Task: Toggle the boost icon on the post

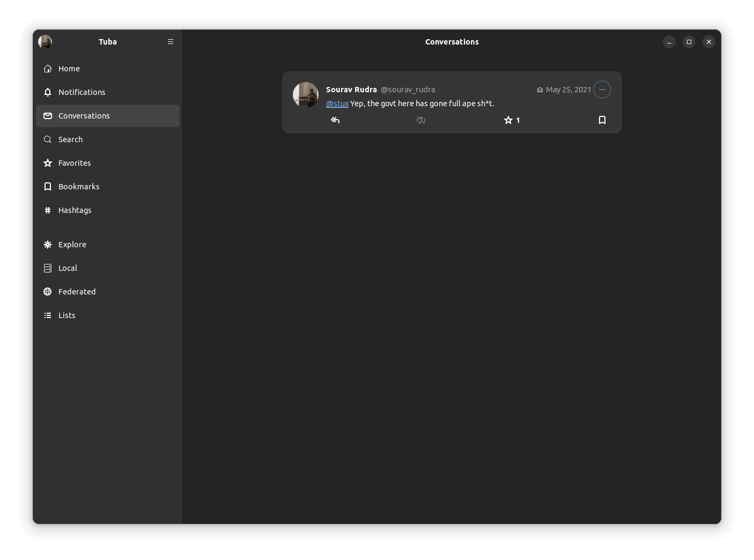Action: (x=420, y=120)
